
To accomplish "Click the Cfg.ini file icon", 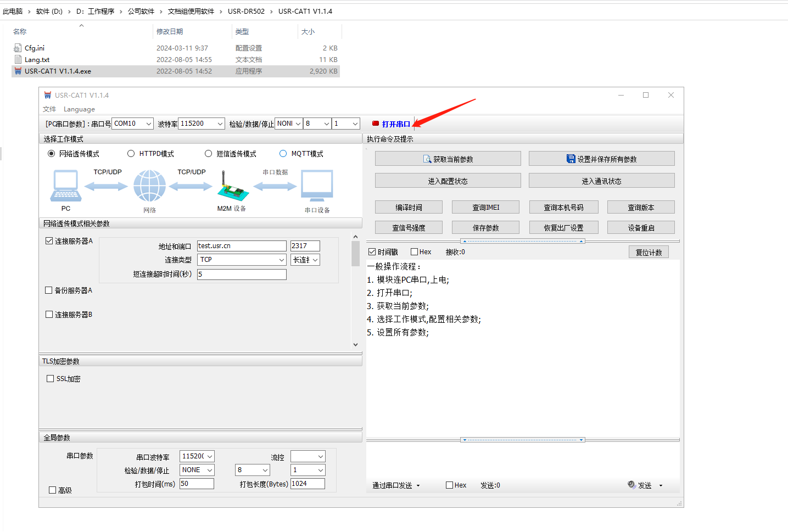I will pyautogui.click(x=18, y=48).
